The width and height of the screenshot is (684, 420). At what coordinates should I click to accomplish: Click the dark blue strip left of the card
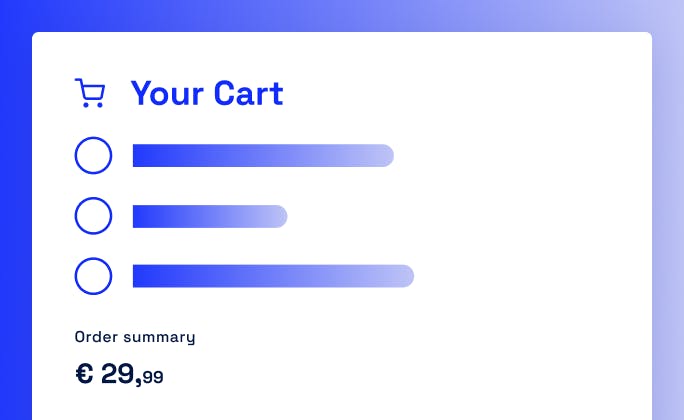tap(15, 220)
